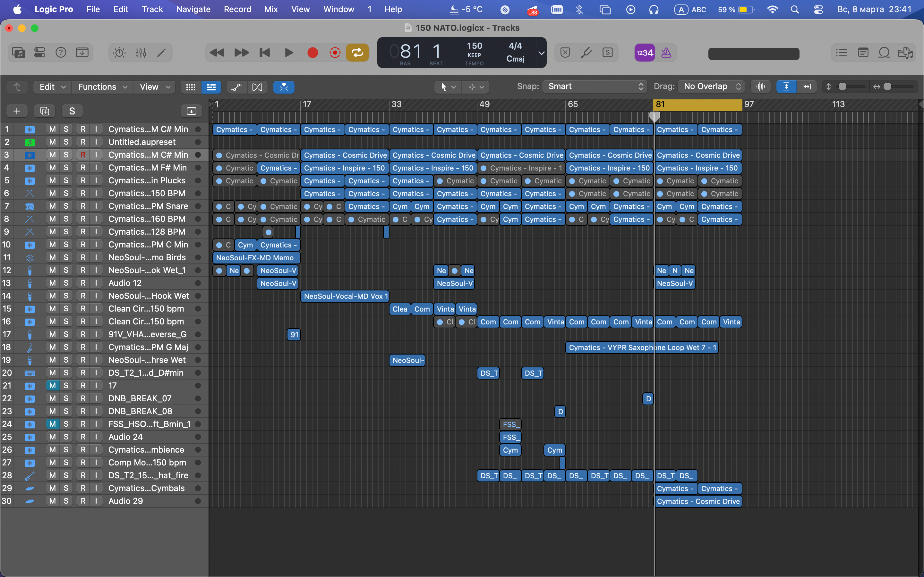The height and width of the screenshot is (577, 924).
Task: Click the metronome icon
Action: point(666,53)
